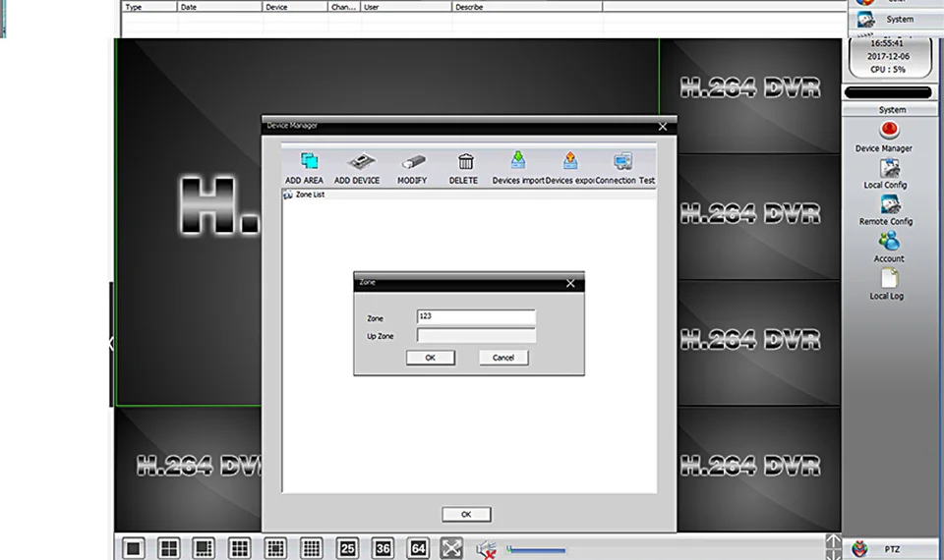Cancel the Zone dialog

(x=503, y=358)
